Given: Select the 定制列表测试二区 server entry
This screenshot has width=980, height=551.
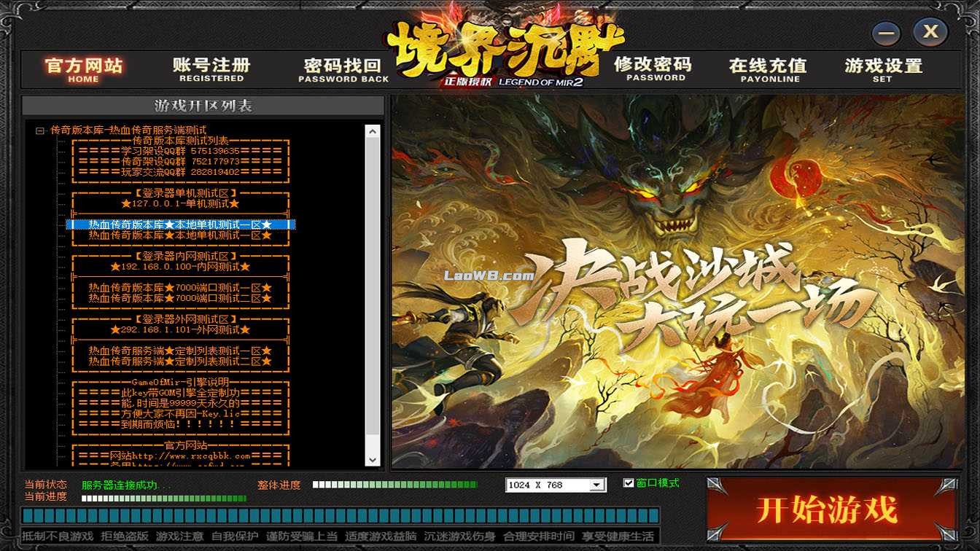Looking at the screenshot, I should [x=180, y=362].
